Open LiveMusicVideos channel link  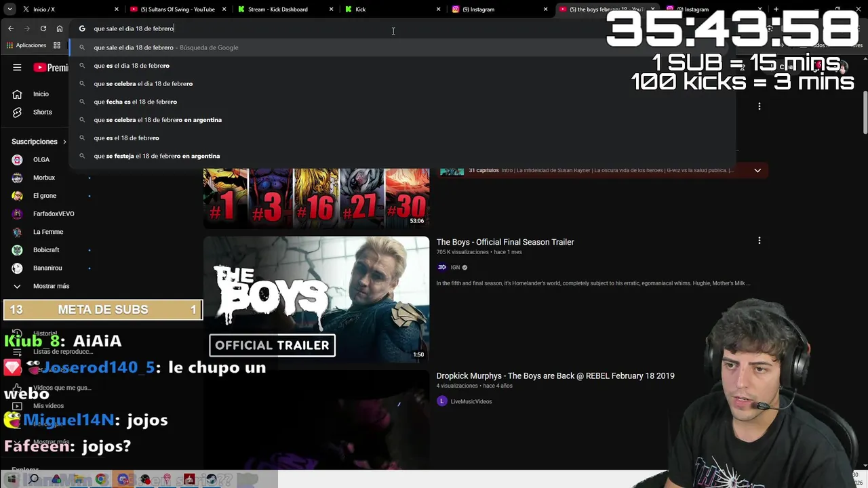tap(471, 401)
